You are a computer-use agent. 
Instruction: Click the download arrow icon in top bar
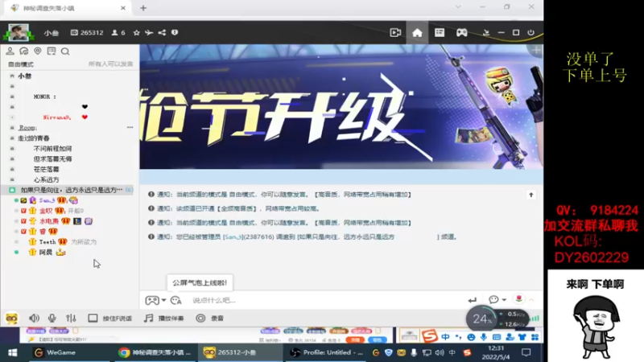[486, 32]
